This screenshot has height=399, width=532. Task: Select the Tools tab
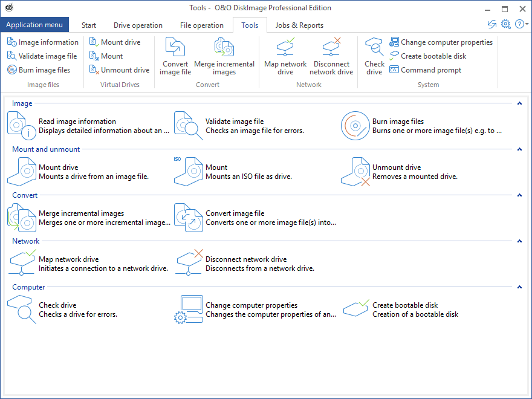tap(250, 25)
